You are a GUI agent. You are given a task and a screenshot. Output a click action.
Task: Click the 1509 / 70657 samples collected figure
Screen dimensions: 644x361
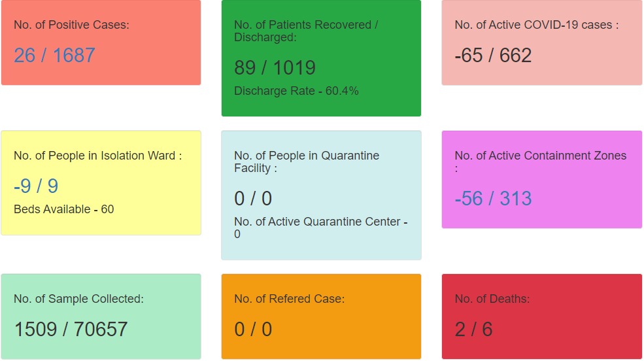[71, 329]
